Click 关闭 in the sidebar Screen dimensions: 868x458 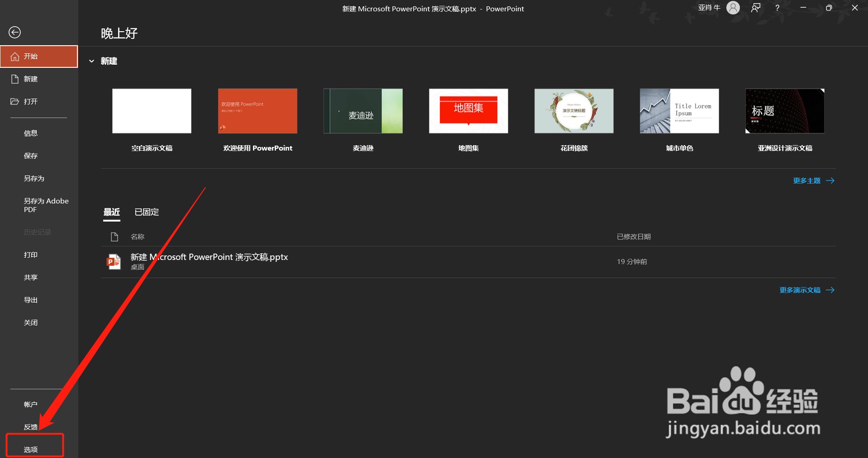pos(39,322)
